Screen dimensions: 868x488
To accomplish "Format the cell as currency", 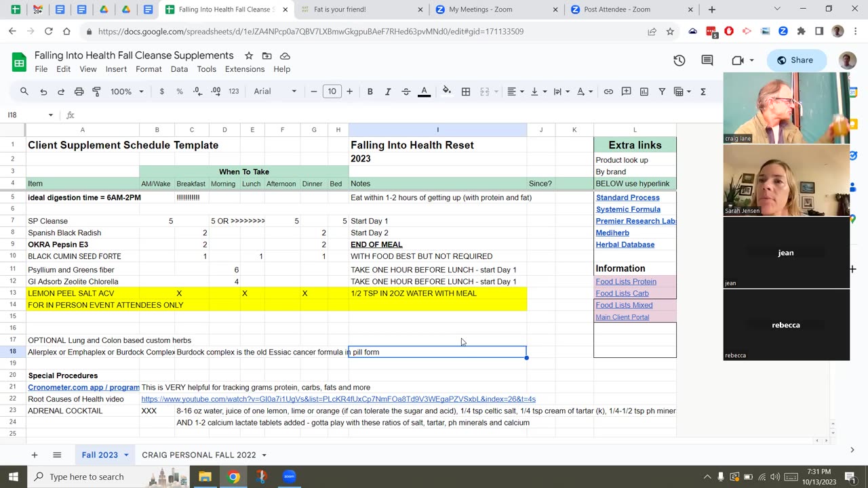I will pos(161,91).
